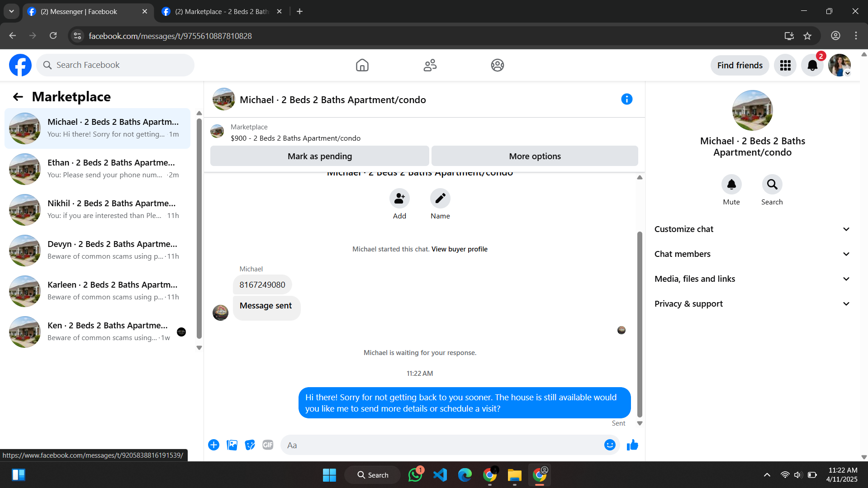Viewport: 868px width, 488px height.
Task: Open the Windows Start menu
Action: [x=329, y=475]
